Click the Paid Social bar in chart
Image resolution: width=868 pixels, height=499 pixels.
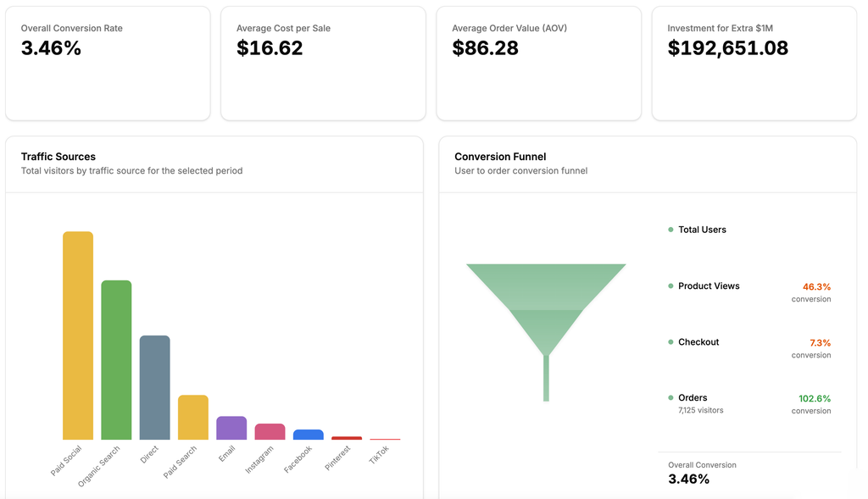point(78,335)
